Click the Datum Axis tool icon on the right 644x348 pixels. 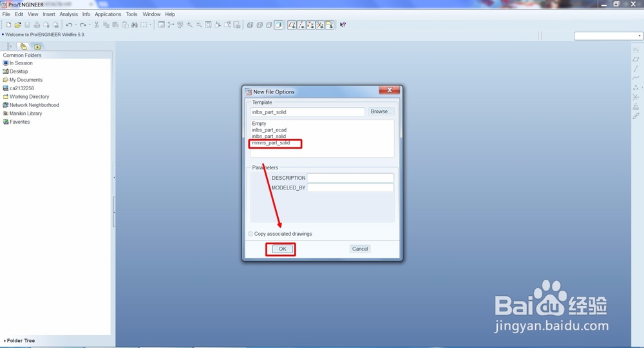(636, 68)
